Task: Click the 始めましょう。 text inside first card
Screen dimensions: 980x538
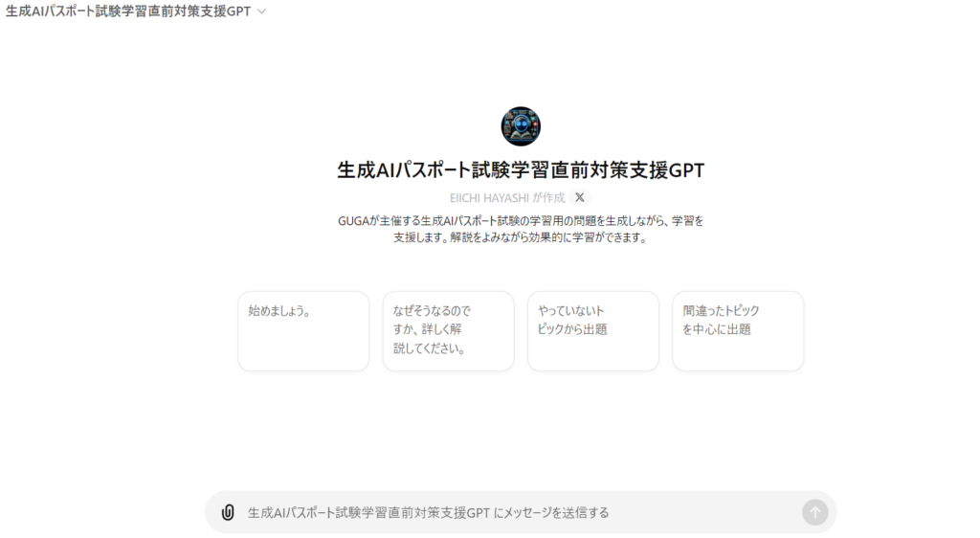Action: (x=278, y=311)
